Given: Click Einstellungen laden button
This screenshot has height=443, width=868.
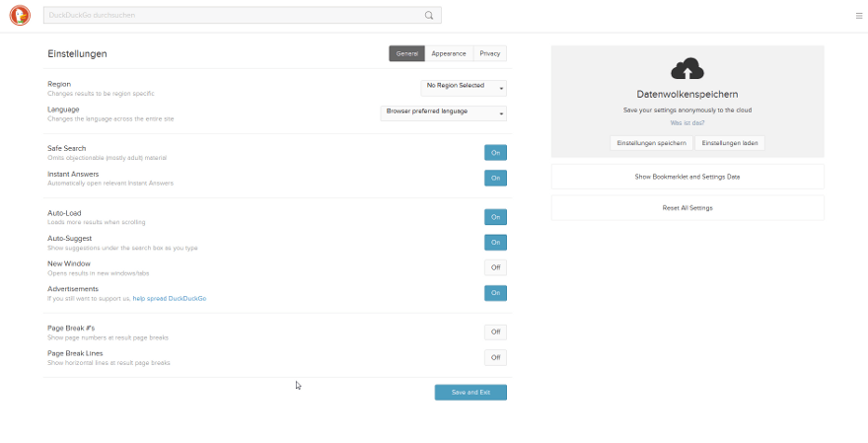Looking at the screenshot, I should (730, 143).
